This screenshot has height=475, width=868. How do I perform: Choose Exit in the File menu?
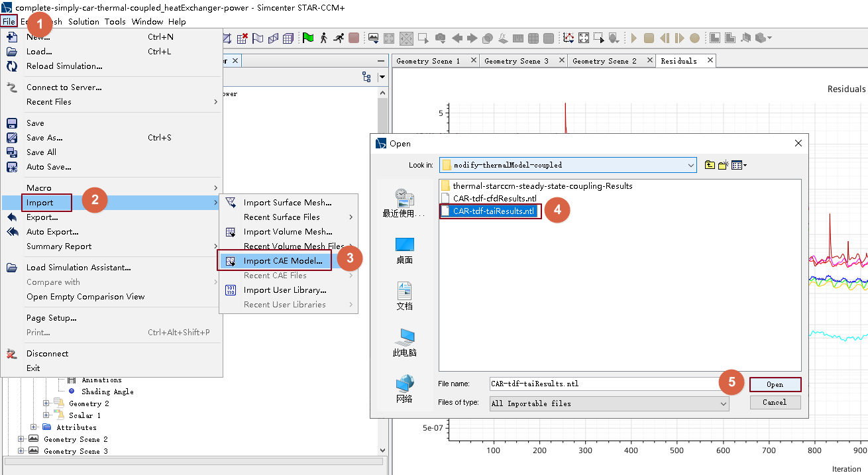[111, 368]
